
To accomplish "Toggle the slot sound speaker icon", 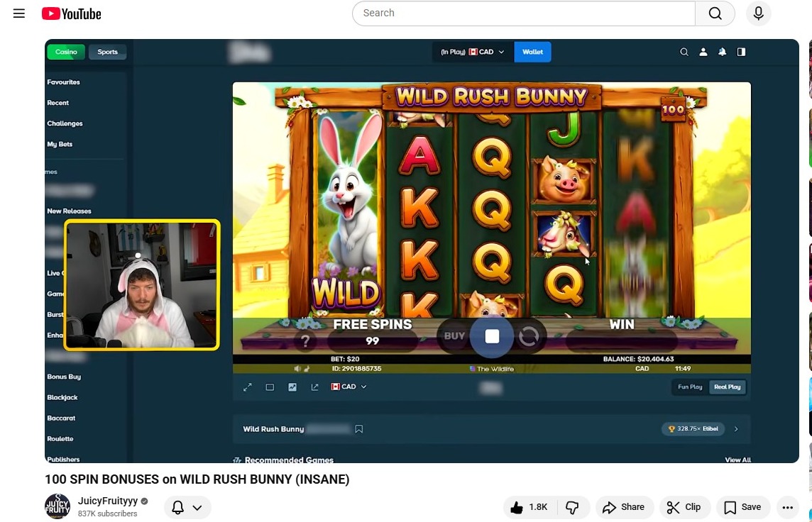I will point(298,369).
